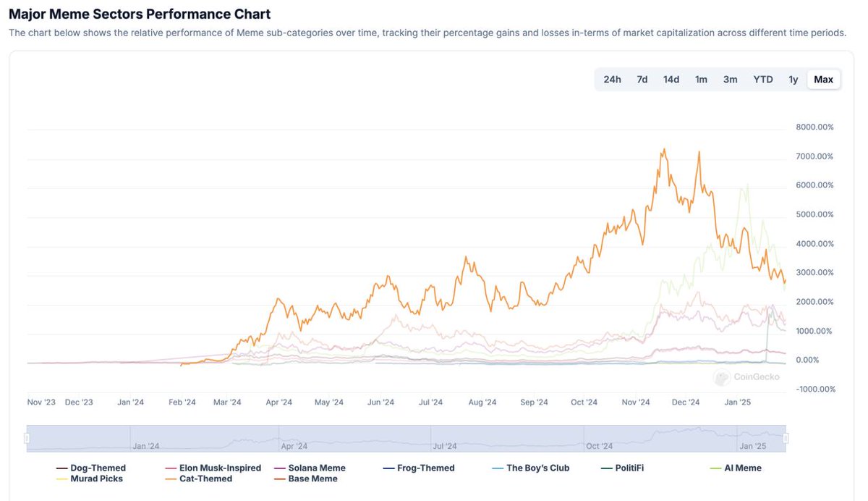The image size is (868, 501).
Task: Toggle the AI Meme legend series
Action: pyautogui.click(x=736, y=468)
